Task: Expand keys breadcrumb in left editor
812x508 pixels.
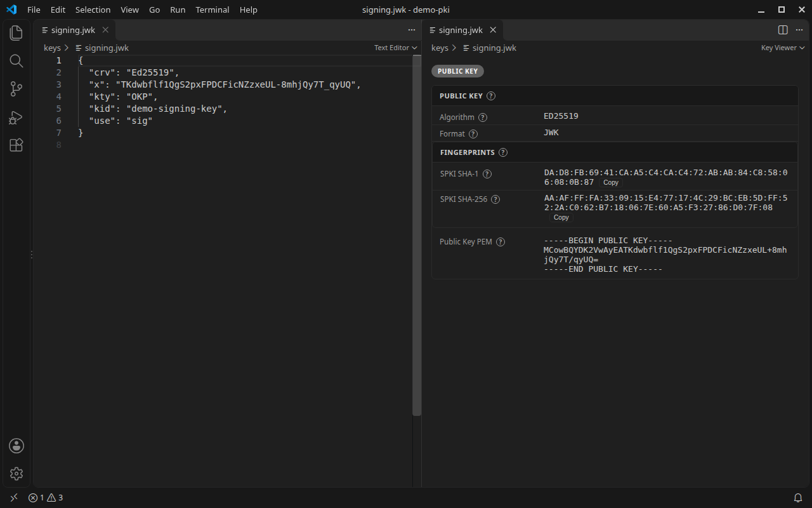Action: [x=52, y=48]
